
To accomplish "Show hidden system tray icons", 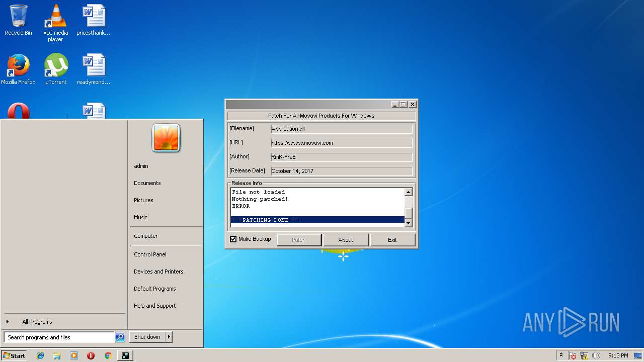I will click(x=561, y=355).
